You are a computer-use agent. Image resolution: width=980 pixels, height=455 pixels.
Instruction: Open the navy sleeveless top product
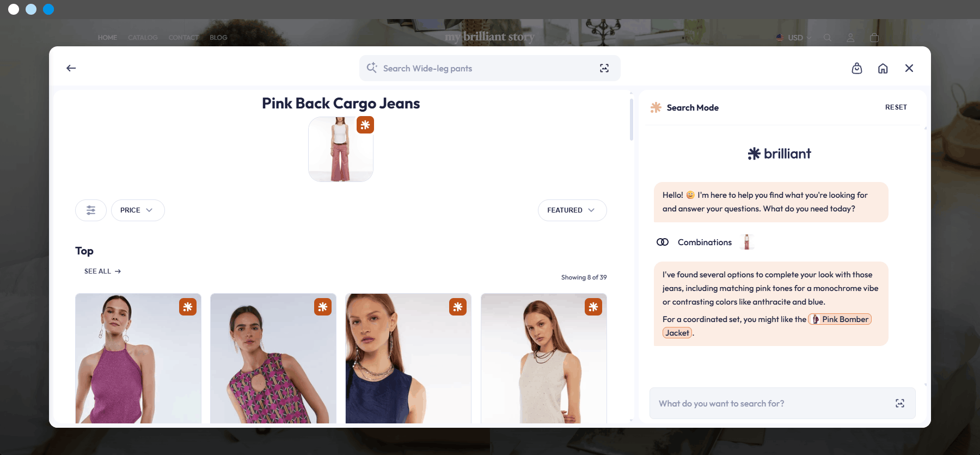tap(408, 359)
